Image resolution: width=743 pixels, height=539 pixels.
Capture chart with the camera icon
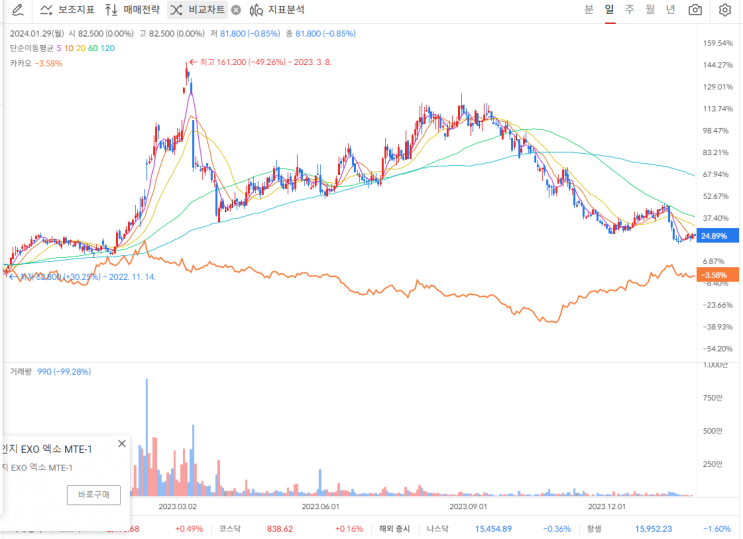click(x=695, y=9)
